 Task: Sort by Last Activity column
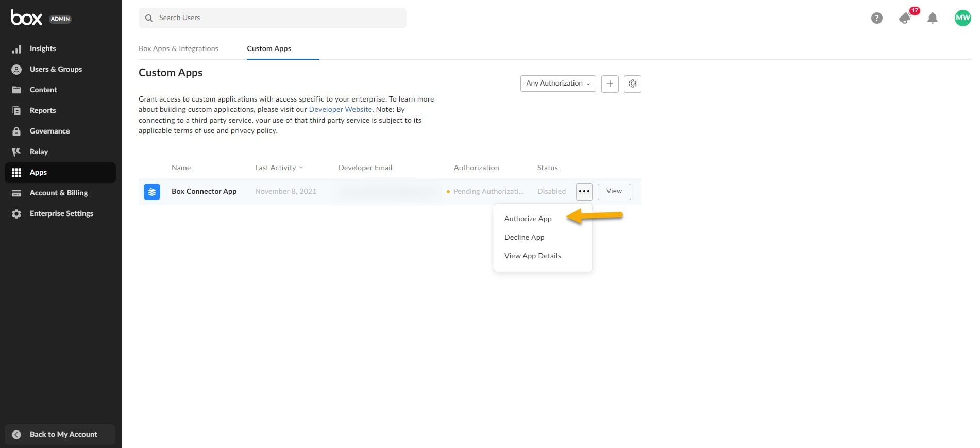pos(279,168)
